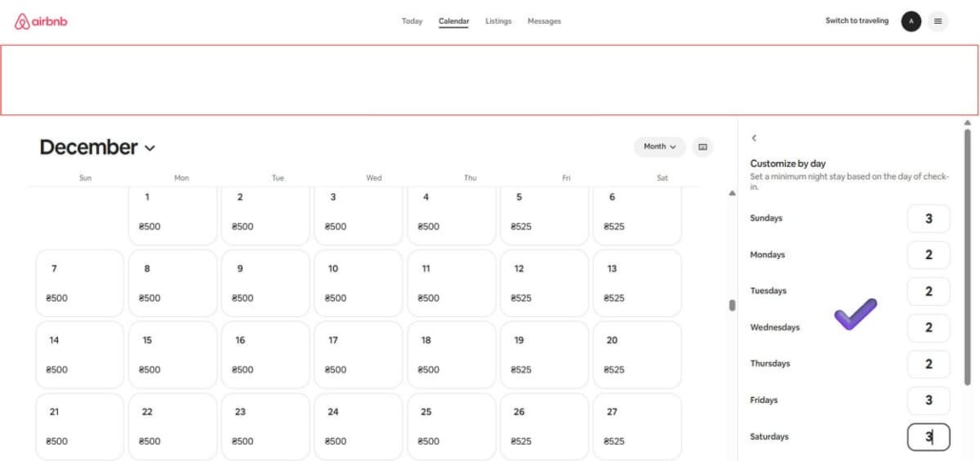
Task: Edit the Tuesdays minimum nights field
Action: 929,291
